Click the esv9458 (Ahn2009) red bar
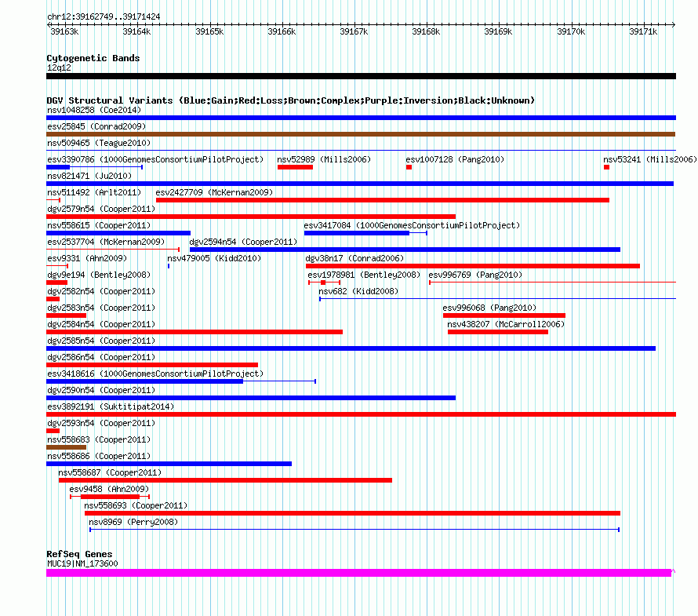 [x=110, y=497]
